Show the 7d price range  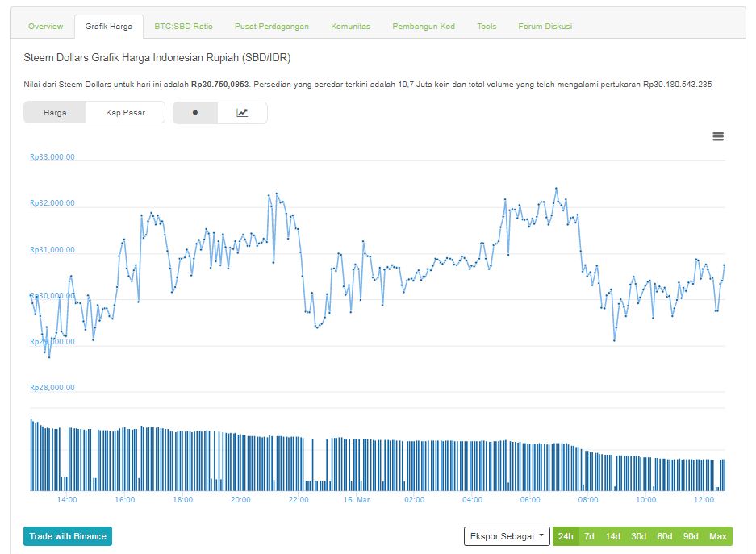click(589, 536)
